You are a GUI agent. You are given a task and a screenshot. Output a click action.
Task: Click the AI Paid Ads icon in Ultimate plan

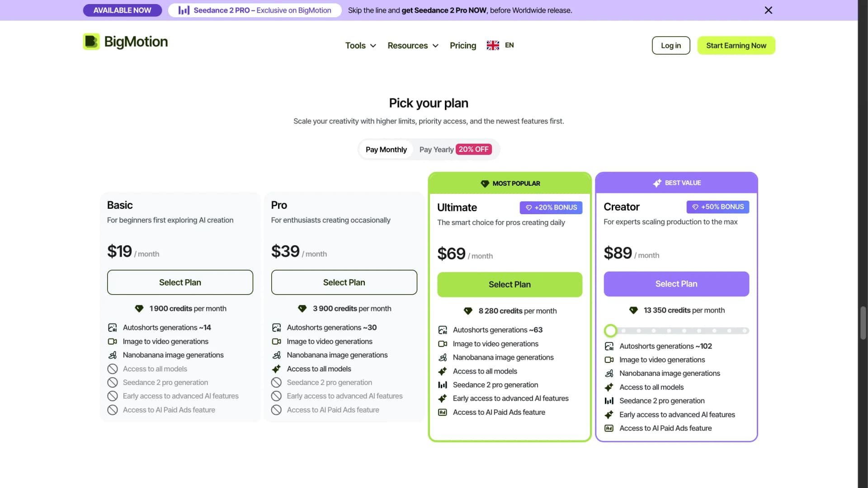[x=442, y=412]
